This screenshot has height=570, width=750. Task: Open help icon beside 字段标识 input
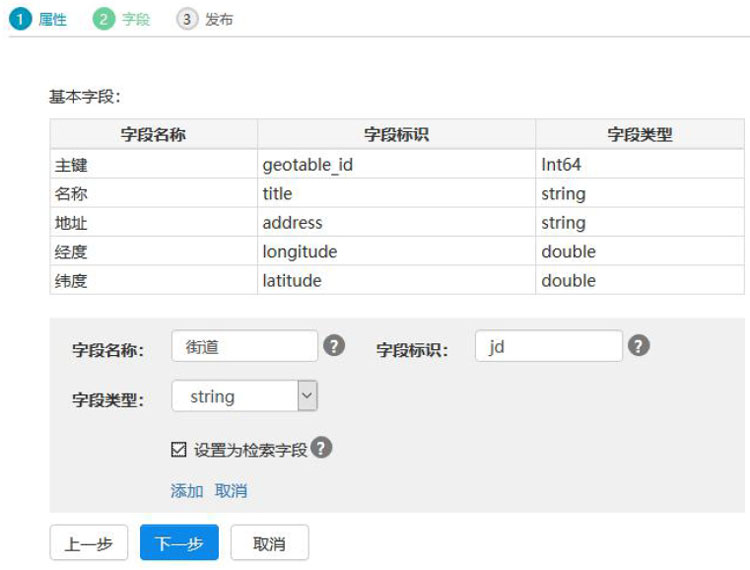[639, 345]
